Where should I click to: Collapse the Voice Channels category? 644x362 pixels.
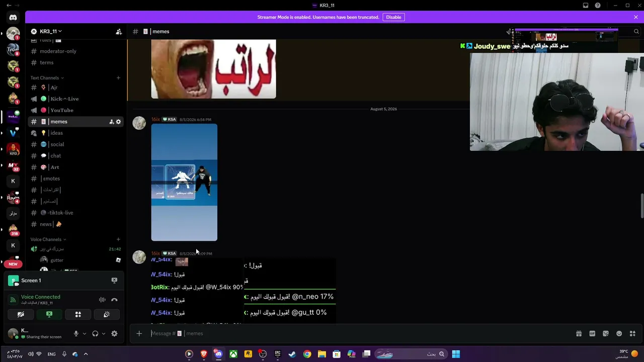tap(48, 239)
